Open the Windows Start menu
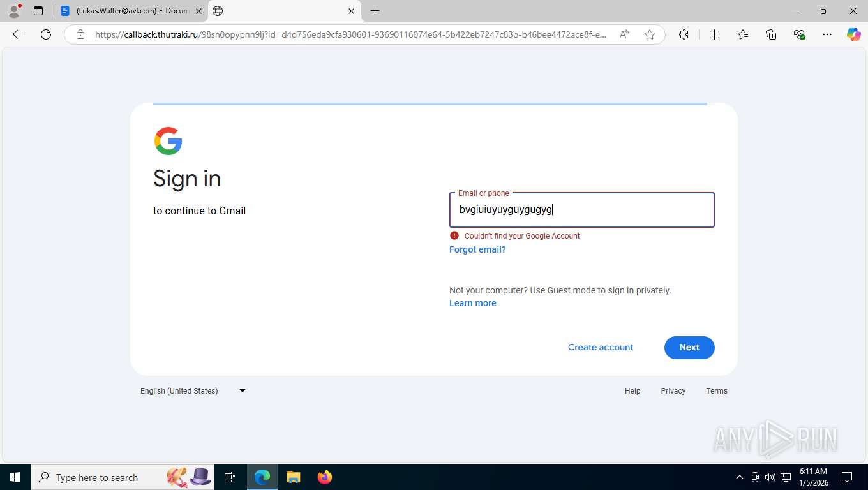This screenshot has height=490, width=868. (x=15, y=477)
